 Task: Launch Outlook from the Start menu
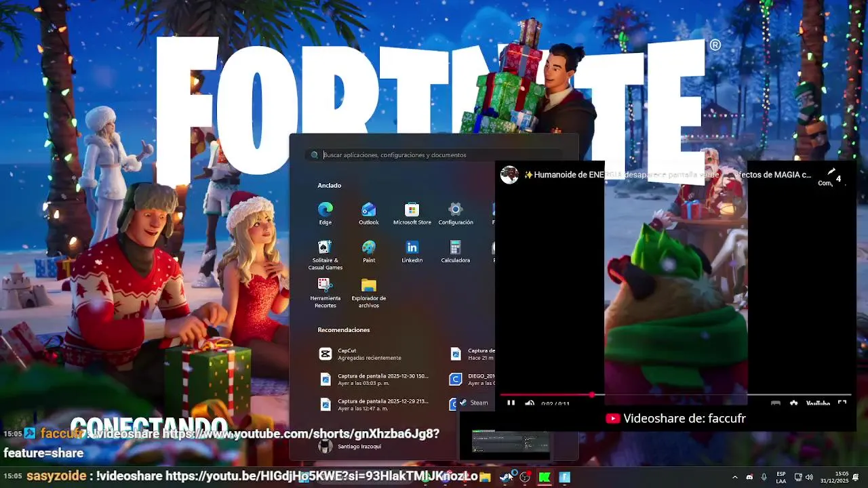tap(369, 213)
